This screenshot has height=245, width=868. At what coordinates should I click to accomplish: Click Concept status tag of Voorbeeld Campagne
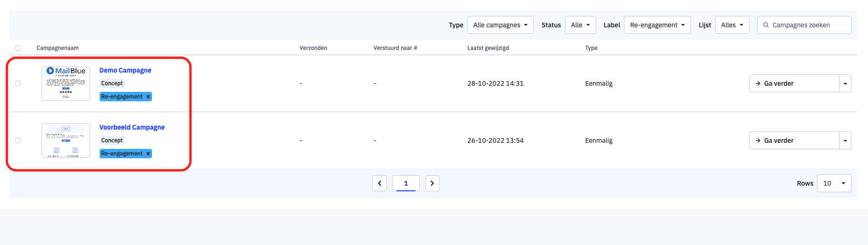[x=112, y=140]
